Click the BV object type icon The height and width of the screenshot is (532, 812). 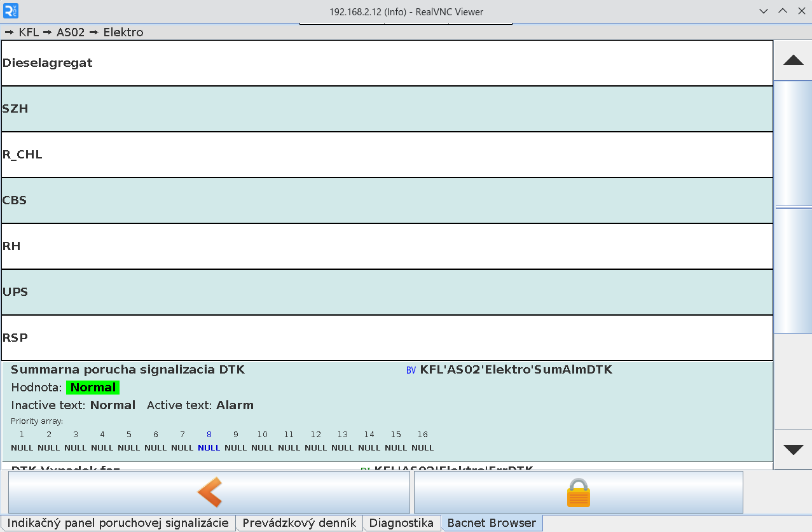tap(411, 370)
